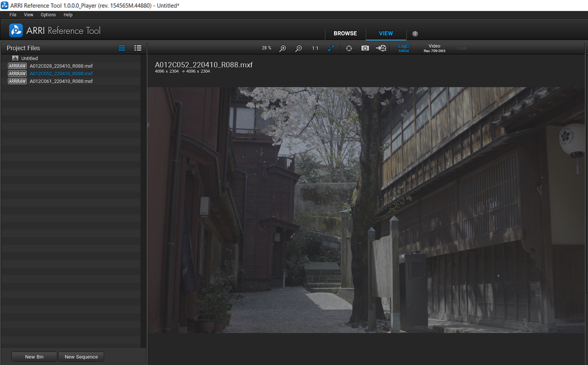Set the viewer zoom to 1:1
This screenshot has width=588, height=365.
pyautogui.click(x=315, y=48)
